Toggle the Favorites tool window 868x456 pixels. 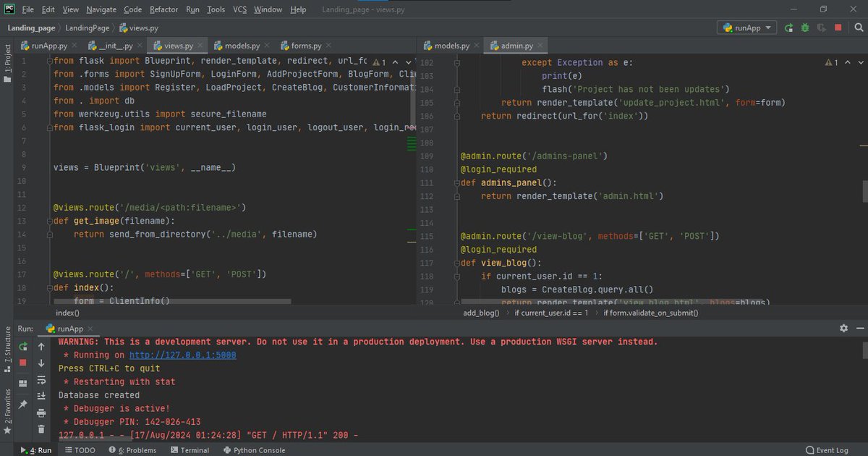[8, 411]
